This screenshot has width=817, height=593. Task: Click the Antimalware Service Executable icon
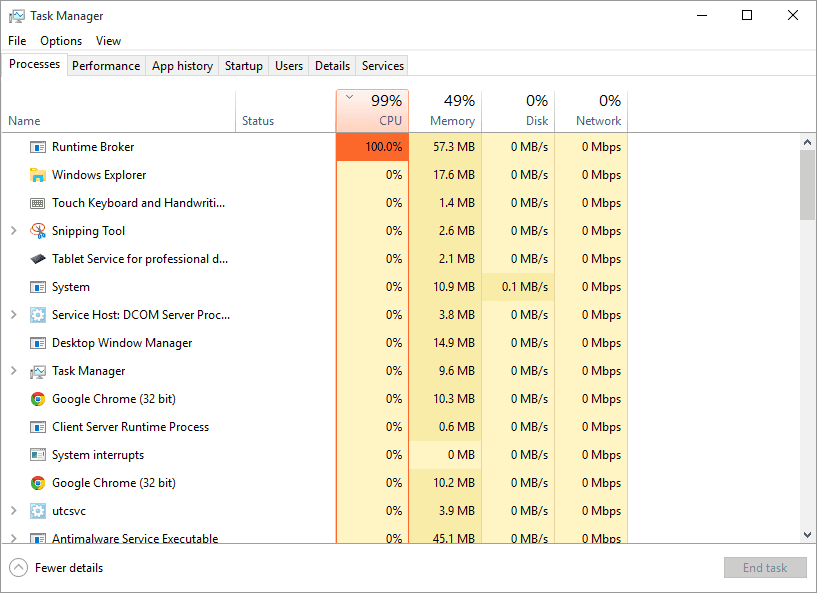(38, 538)
